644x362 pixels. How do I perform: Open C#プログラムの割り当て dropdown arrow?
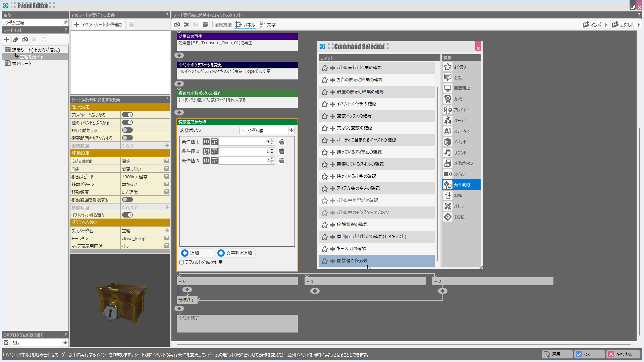click(65, 343)
